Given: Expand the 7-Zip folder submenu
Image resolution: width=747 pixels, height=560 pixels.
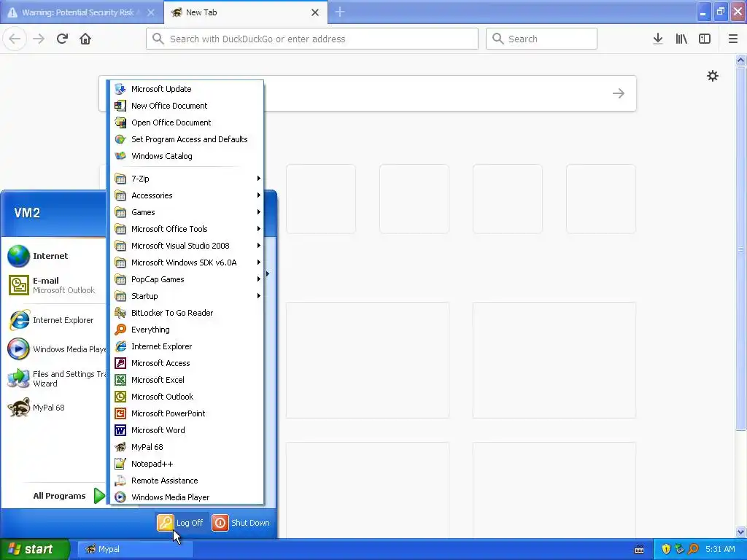Looking at the screenshot, I should coord(186,179).
